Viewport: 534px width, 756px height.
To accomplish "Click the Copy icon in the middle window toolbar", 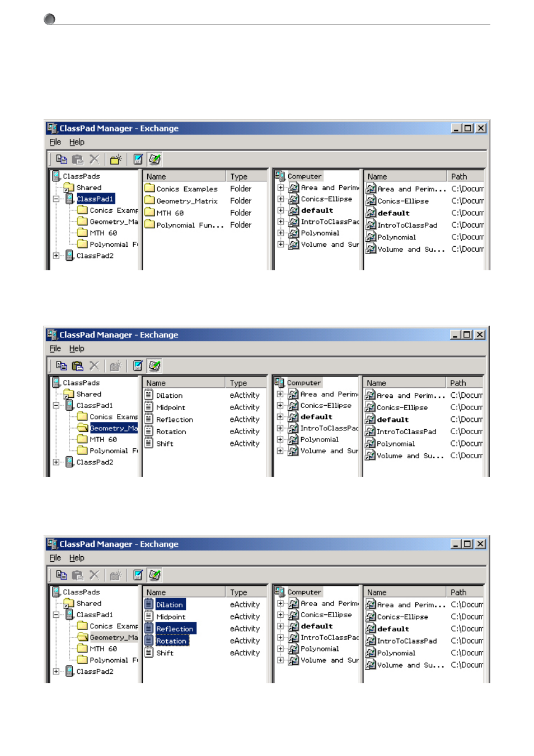I will pyautogui.click(x=62, y=366).
